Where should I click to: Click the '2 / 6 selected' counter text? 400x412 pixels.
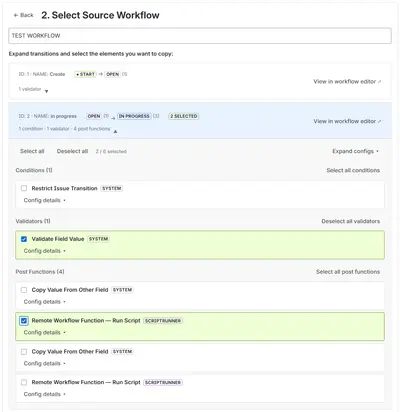[x=111, y=152]
